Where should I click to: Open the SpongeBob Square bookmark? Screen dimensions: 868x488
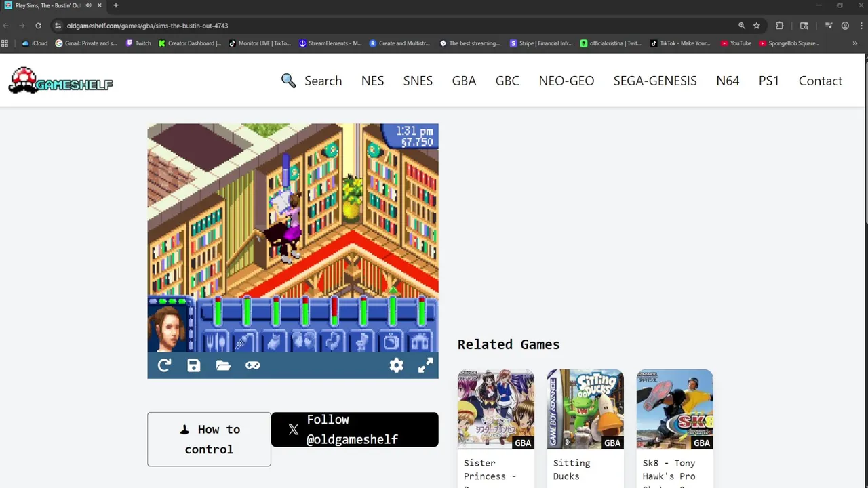(790, 43)
